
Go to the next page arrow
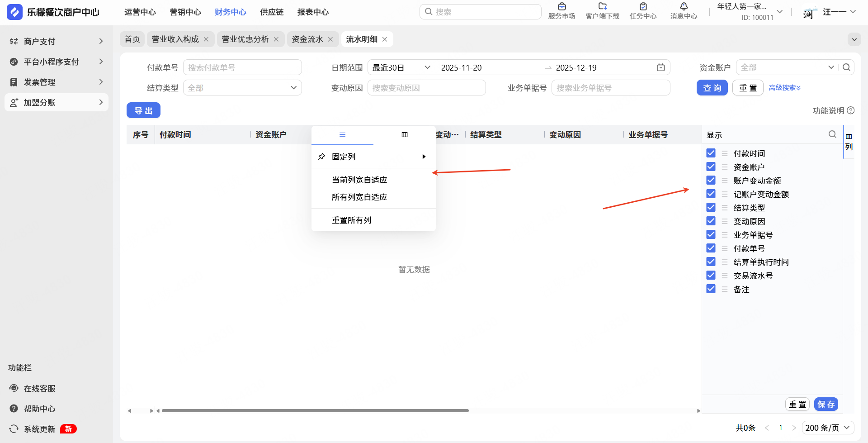(794, 428)
